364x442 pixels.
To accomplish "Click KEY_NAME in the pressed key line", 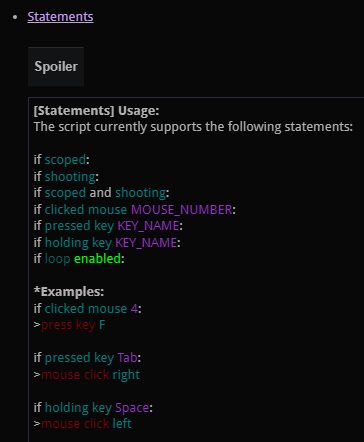I will (x=148, y=226).
